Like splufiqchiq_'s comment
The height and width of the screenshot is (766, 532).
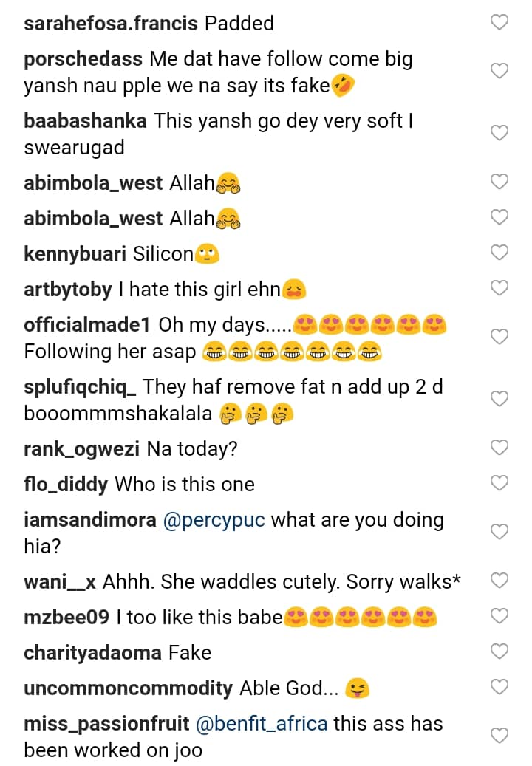[x=500, y=399]
